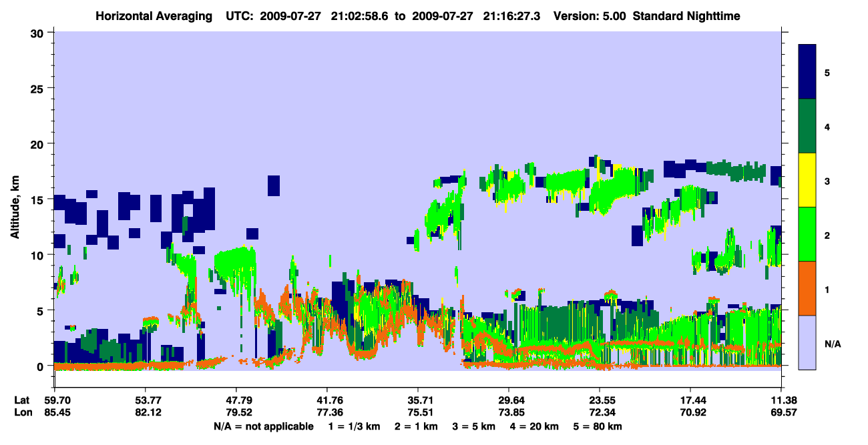
Task: Click the colorbar label '5'
Action: point(827,72)
